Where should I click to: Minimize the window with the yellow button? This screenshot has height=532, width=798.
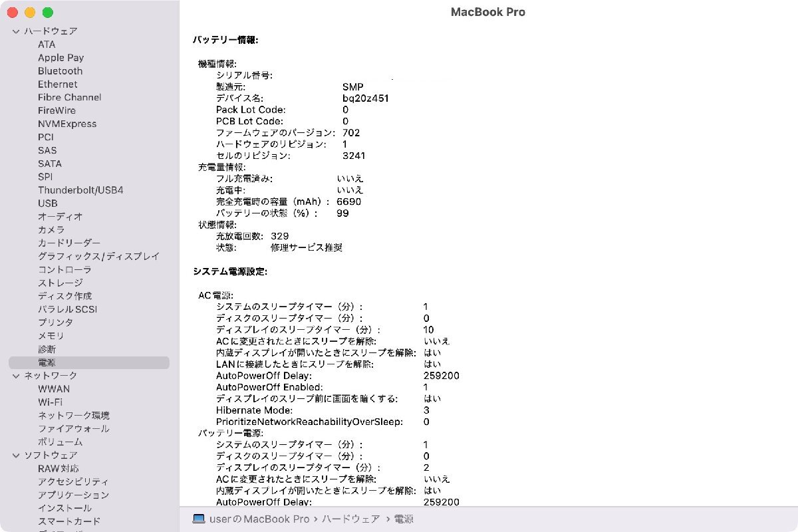29,12
